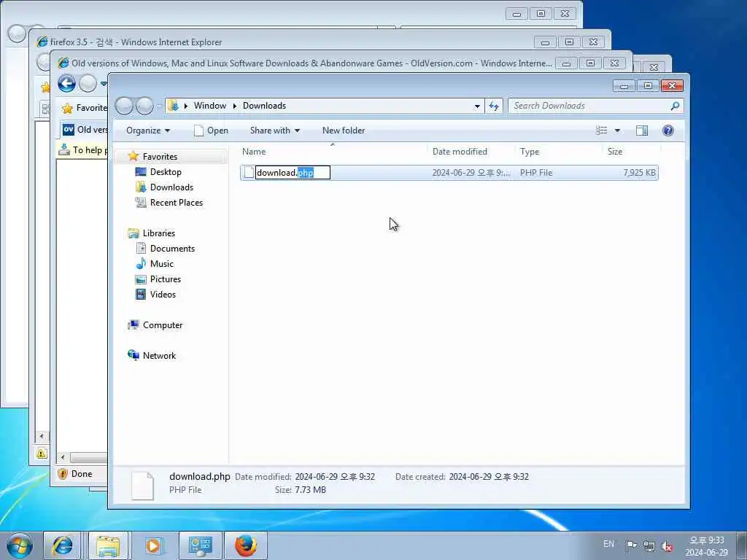
Task: Expand arrow before Window breadcrumb
Action: [x=186, y=106]
